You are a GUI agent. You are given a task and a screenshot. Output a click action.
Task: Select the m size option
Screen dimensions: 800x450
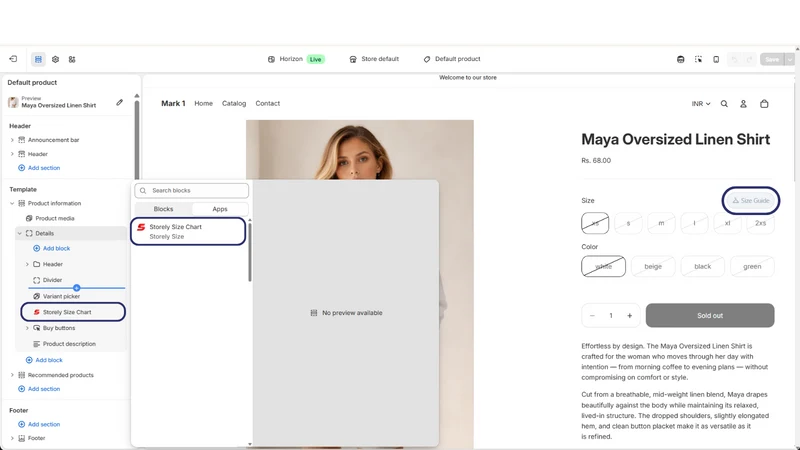tap(661, 223)
